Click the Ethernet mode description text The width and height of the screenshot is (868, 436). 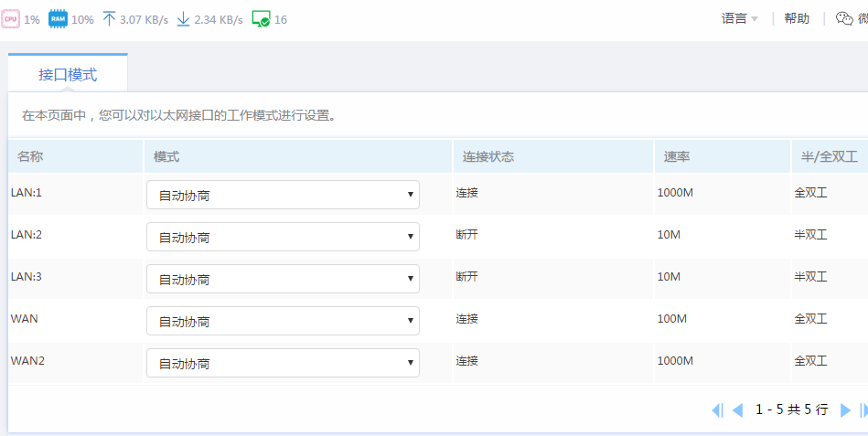179,116
